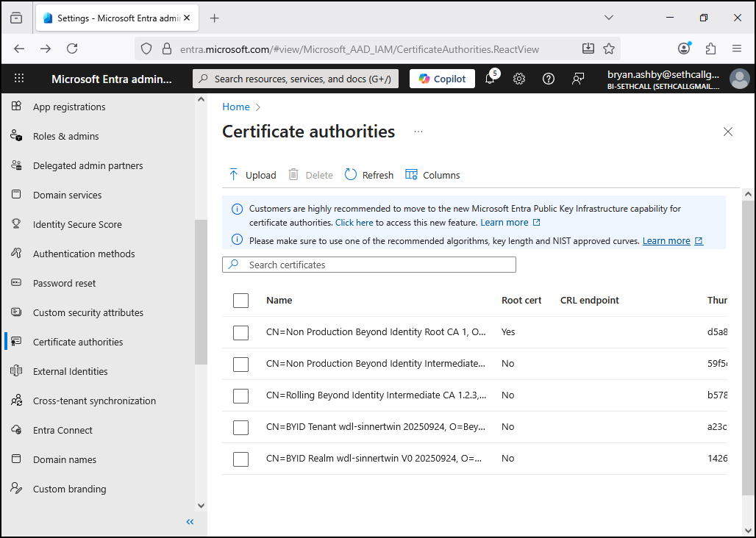Open the notifications bell

coord(490,79)
